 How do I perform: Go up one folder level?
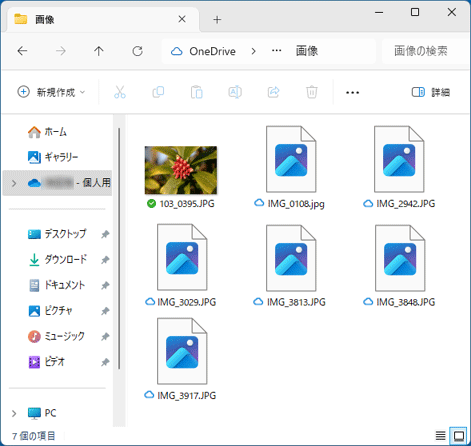[x=99, y=51]
